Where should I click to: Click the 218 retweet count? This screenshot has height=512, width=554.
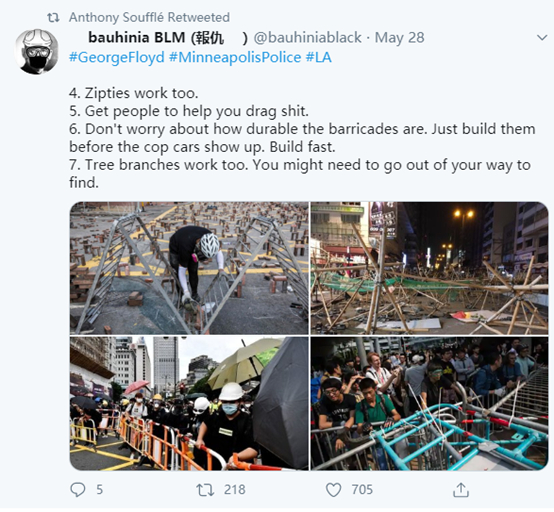235,490
